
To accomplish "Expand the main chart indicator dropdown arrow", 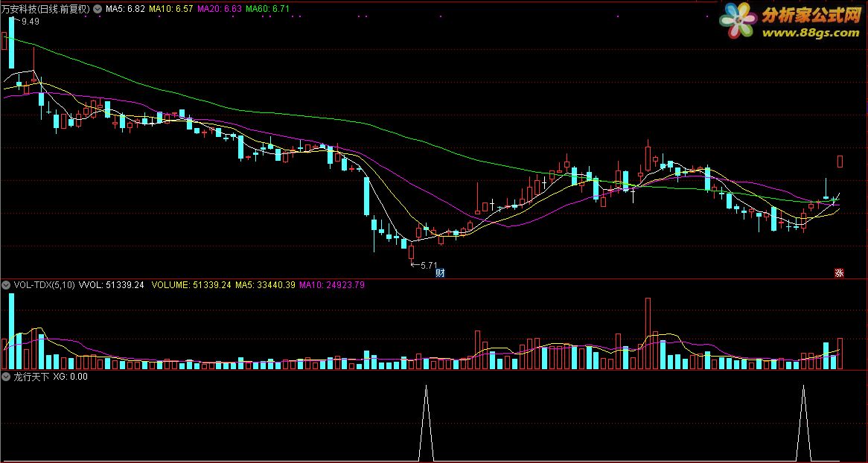I will click(x=98, y=9).
